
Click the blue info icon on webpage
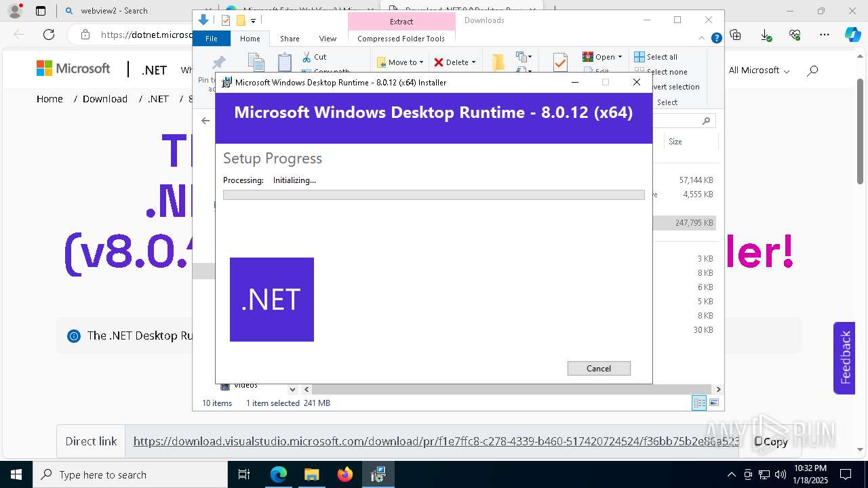(x=74, y=336)
